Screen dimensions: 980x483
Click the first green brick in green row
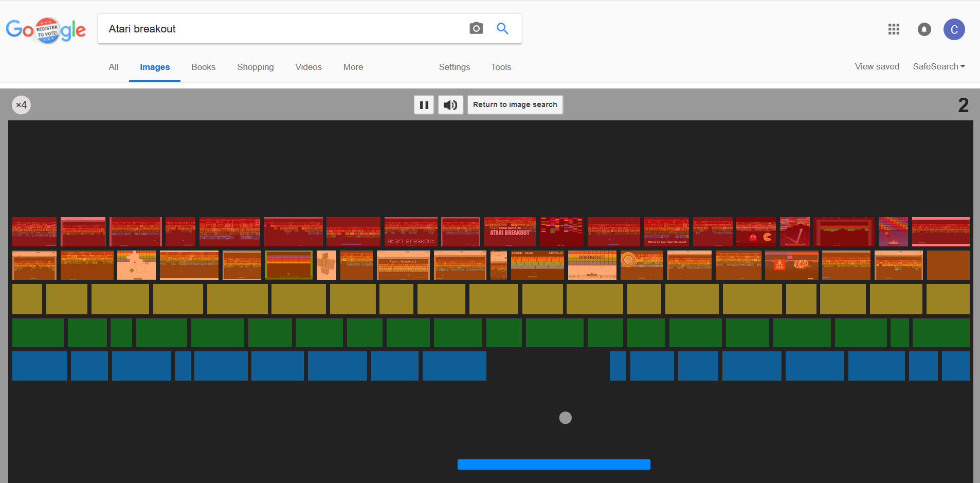38,333
